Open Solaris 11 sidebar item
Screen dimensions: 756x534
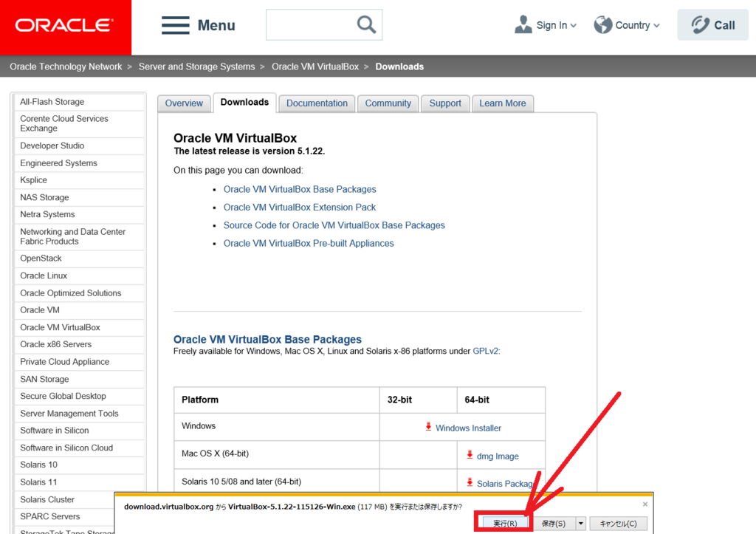(38, 482)
